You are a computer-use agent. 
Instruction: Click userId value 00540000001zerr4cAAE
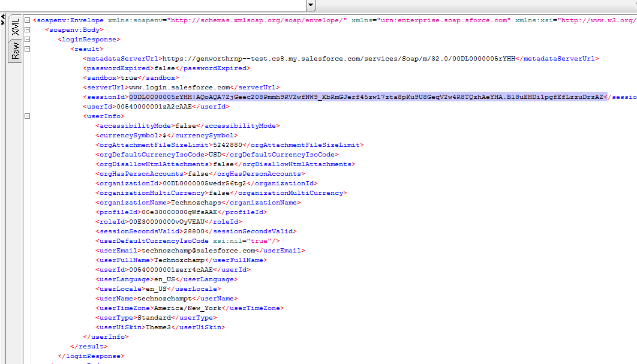click(x=170, y=270)
